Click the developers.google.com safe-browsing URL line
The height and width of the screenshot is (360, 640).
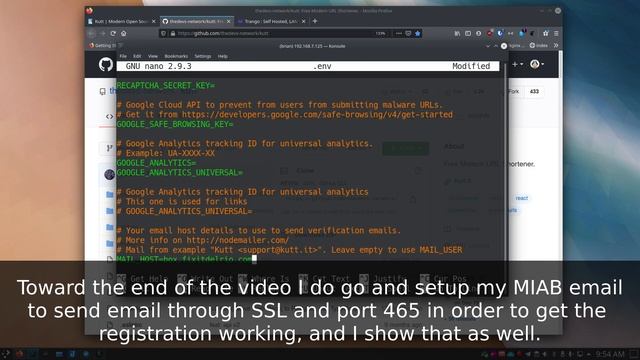tap(285, 114)
